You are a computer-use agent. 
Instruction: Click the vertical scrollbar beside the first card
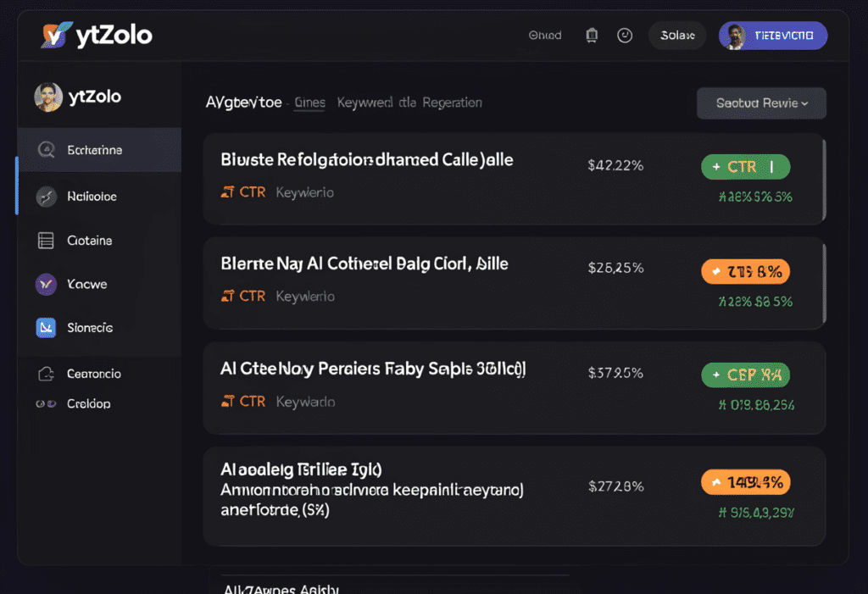pos(825,180)
